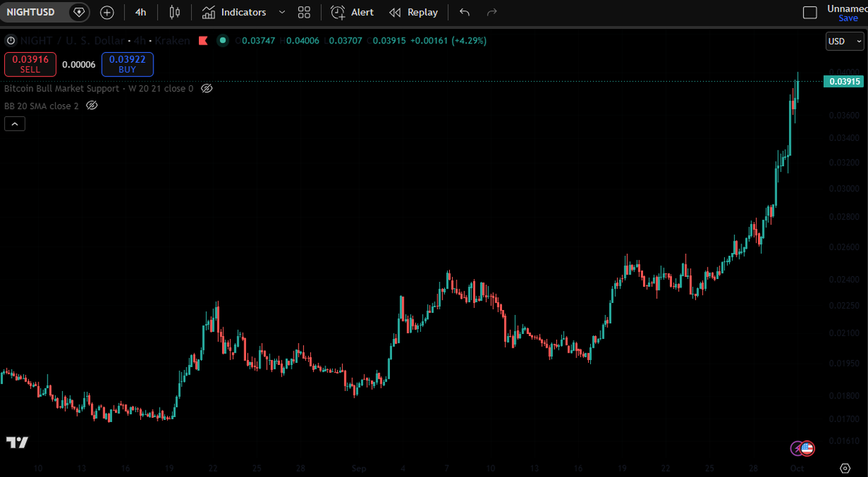Click the 0.02400 price axis label
The height and width of the screenshot is (477, 868).
coord(845,280)
